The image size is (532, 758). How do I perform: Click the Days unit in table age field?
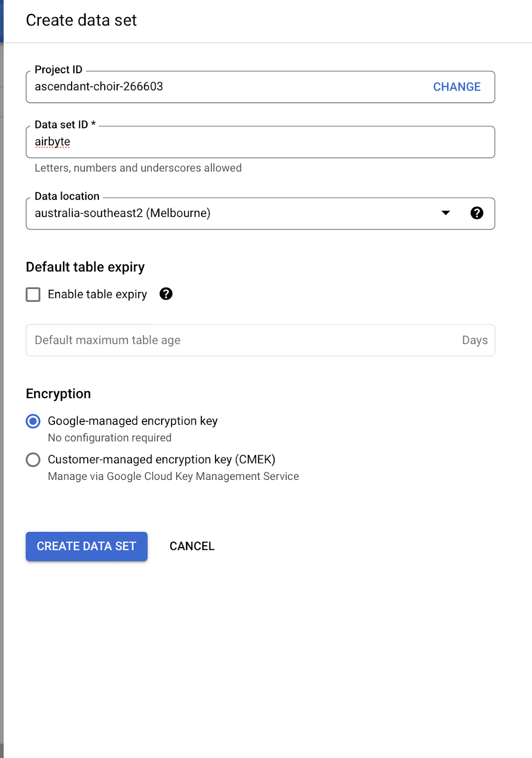(x=475, y=340)
